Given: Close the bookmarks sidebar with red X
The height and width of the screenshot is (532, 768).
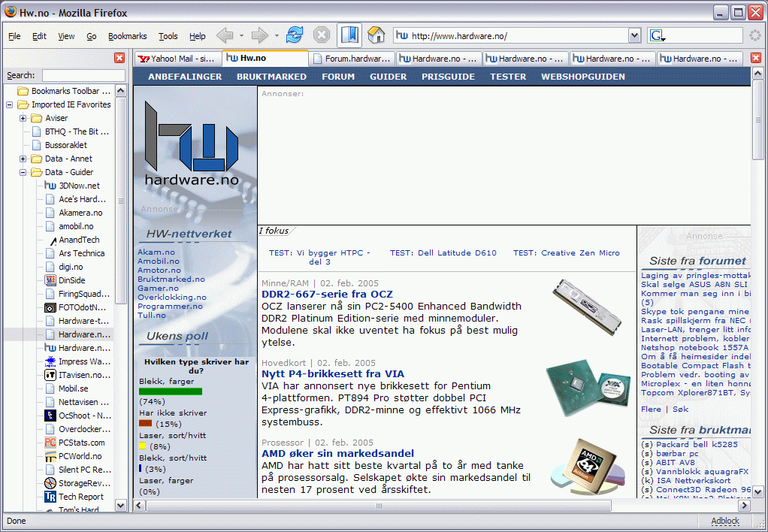Looking at the screenshot, I should click(x=119, y=58).
